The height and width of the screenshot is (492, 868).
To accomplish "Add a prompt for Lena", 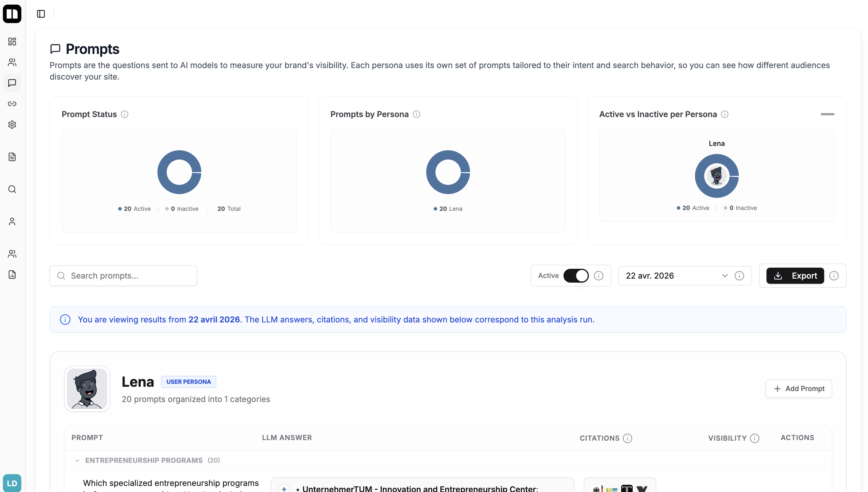I will (x=799, y=388).
